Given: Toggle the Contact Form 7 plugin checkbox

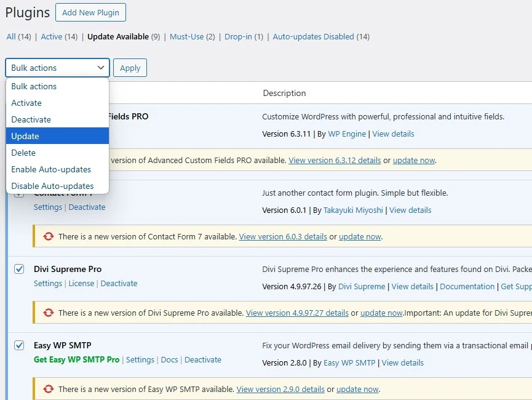Looking at the screenshot, I should 19,193.
